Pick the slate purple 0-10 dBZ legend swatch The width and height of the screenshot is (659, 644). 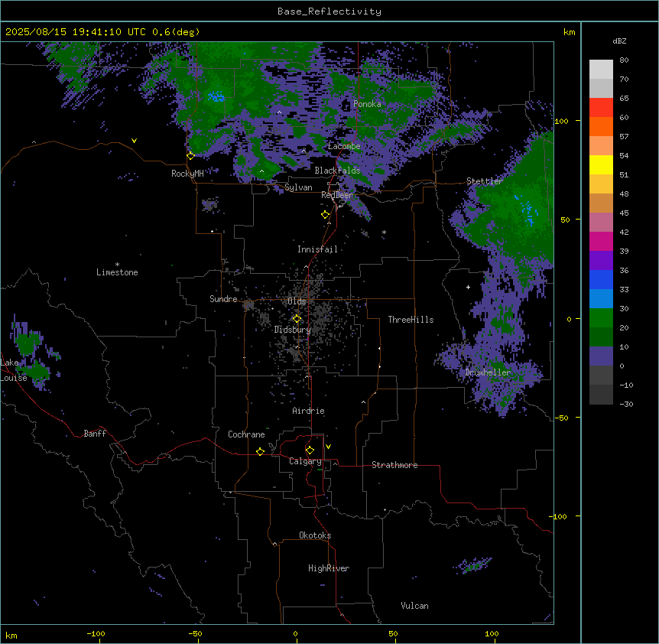click(x=601, y=356)
